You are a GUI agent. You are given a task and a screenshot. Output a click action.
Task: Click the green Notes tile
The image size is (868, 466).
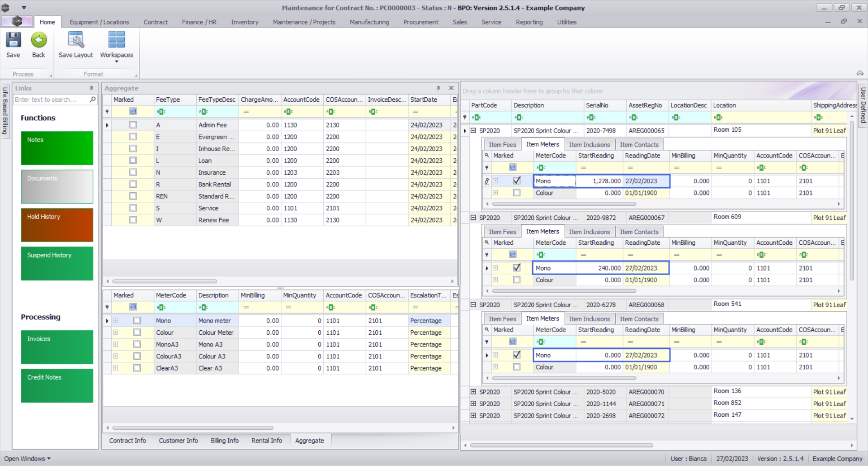coord(57,148)
